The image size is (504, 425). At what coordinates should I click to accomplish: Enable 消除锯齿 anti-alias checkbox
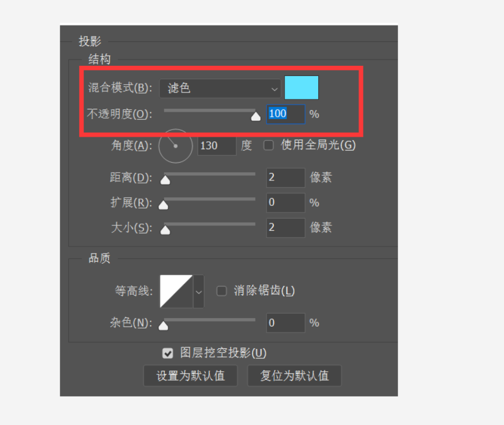tap(222, 291)
